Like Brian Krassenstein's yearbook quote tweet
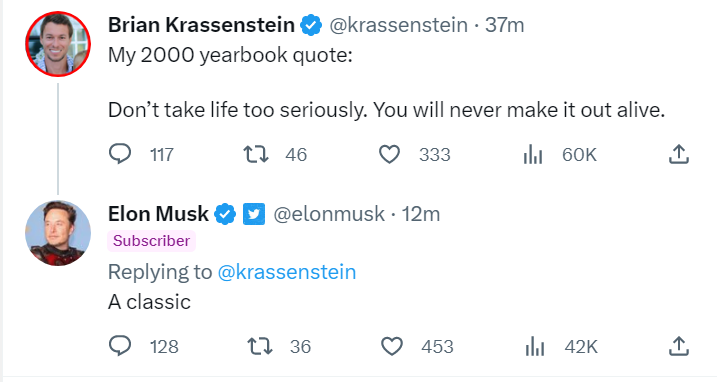The width and height of the screenshot is (717, 382). point(390,154)
